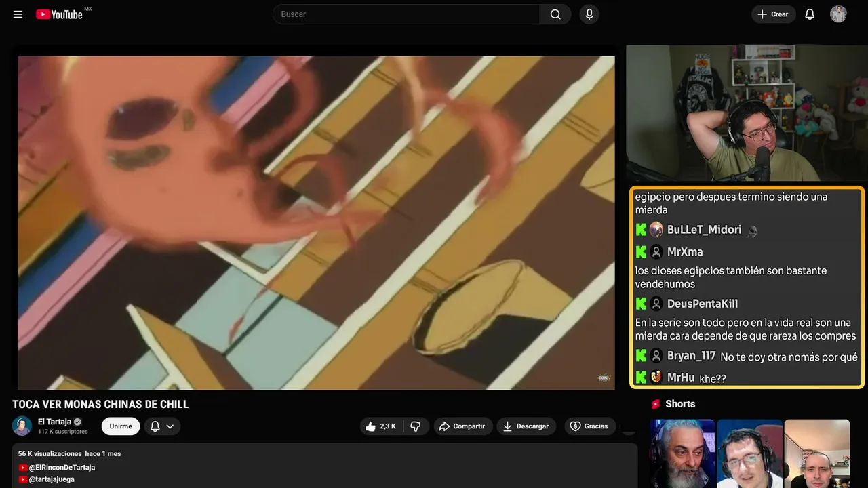Click the magnifying glass search button

point(555,14)
